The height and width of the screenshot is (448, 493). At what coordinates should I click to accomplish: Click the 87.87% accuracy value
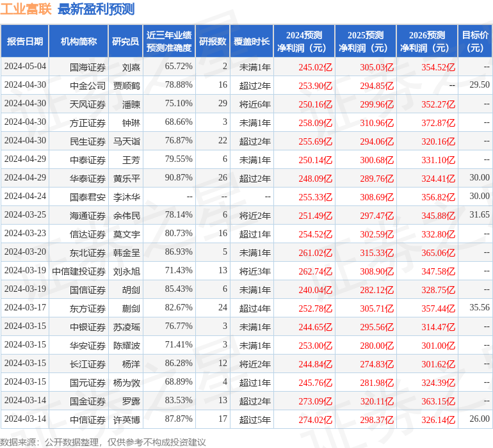tap(179, 419)
